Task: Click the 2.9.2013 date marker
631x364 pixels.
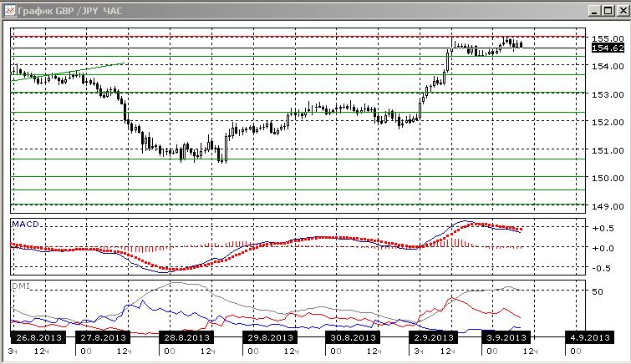Action: coord(434,337)
